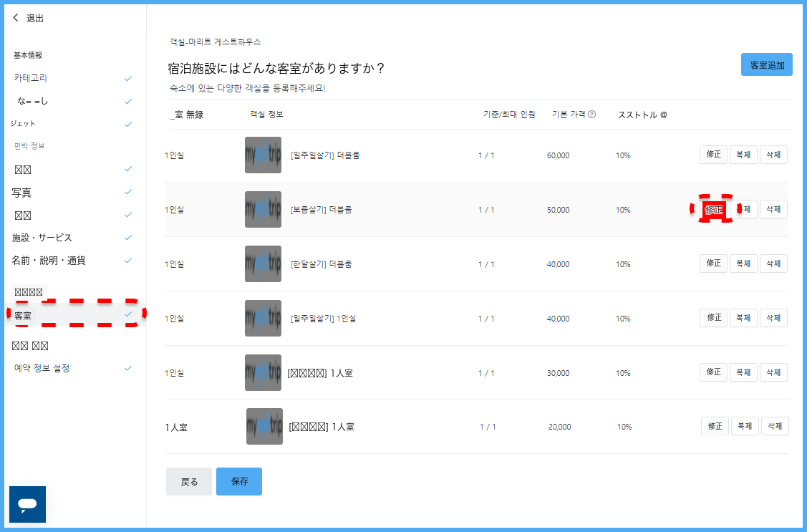Click 삭제 for [한달살기] 더블룸 row

coord(773,263)
